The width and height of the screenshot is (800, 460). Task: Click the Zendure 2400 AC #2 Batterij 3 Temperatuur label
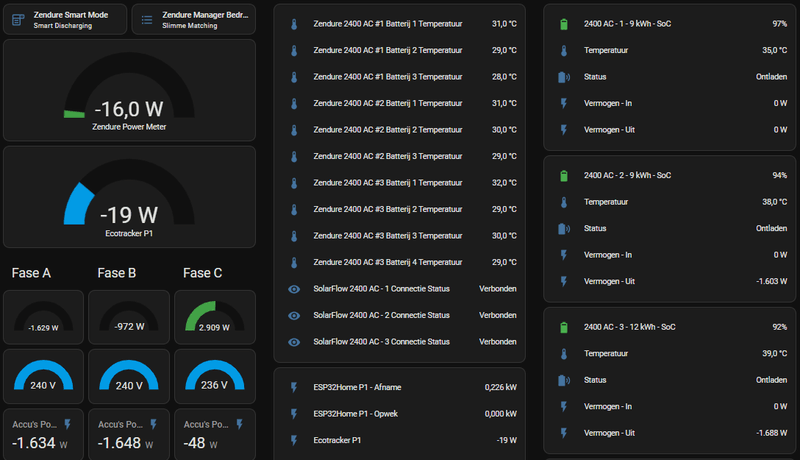(388, 157)
